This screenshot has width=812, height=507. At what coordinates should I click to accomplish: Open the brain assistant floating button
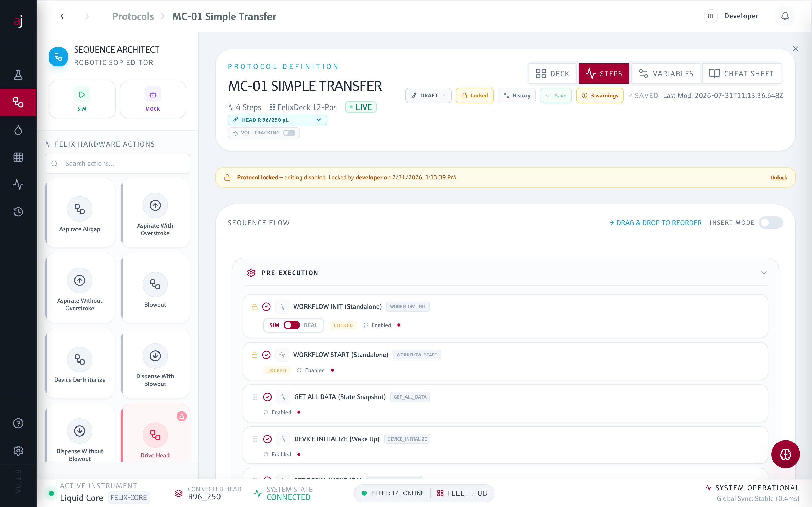pos(785,454)
